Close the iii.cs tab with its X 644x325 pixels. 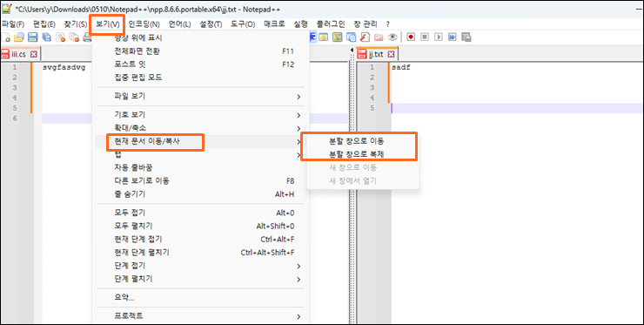tap(34, 54)
